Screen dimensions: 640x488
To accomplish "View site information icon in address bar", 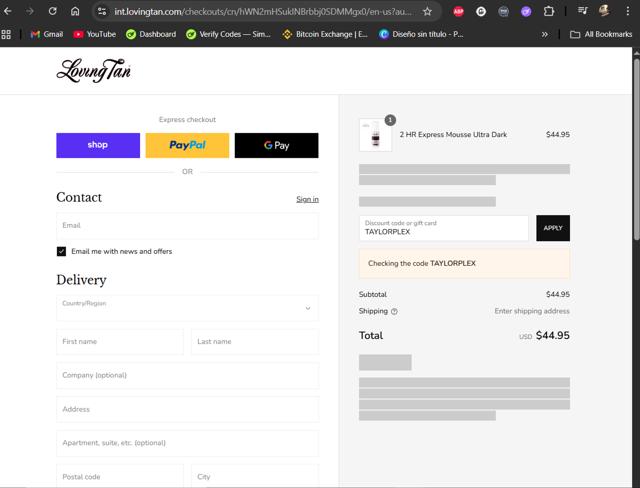I will click(102, 11).
